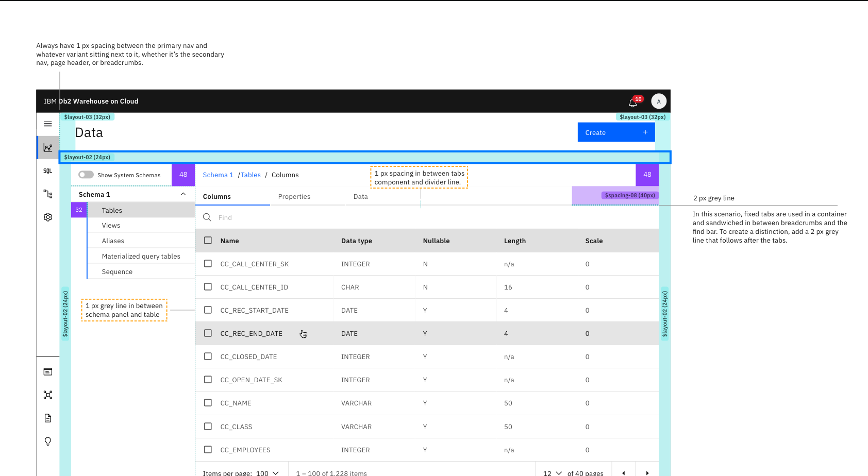Check the select-all checkbox in header
The image size is (868, 476).
tap(208, 240)
